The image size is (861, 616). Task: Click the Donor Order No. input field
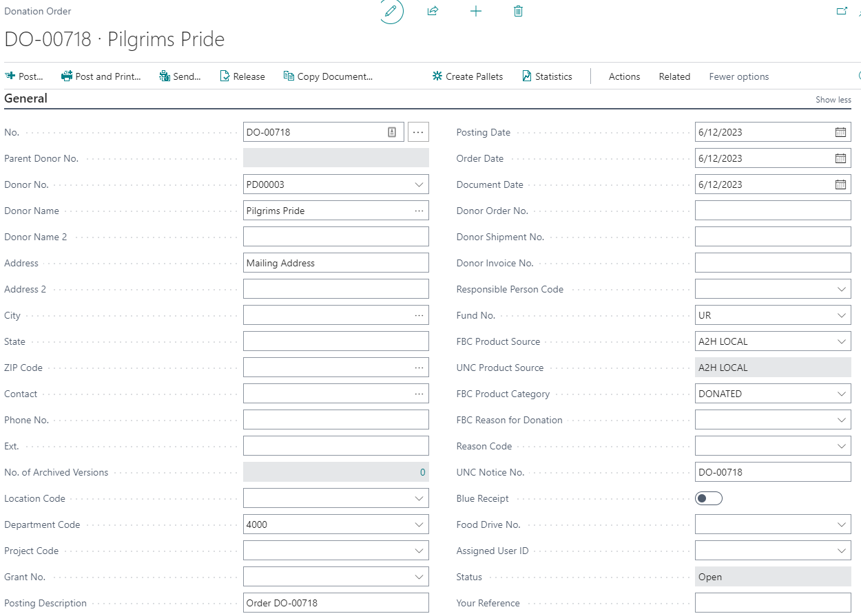(772, 211)
